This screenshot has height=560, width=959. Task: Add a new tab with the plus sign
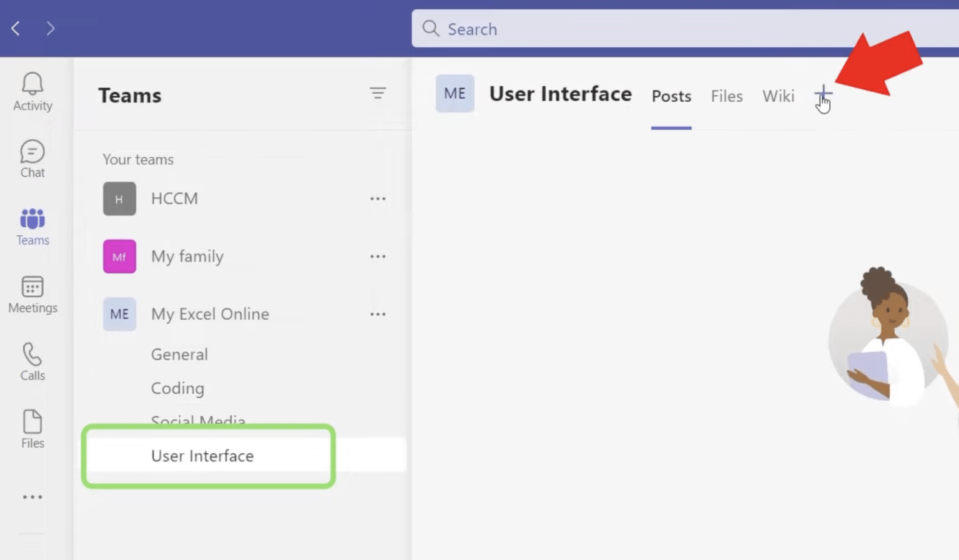point(823,94)
